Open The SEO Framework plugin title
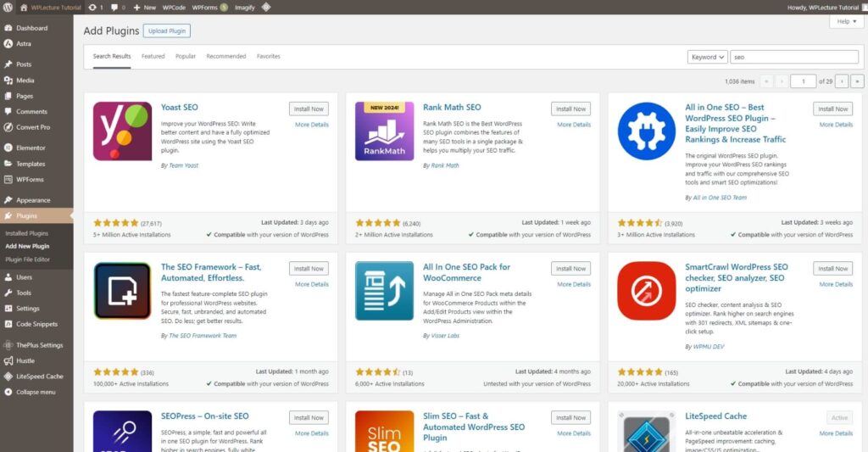The width and height of the screenshot is (868, 452). pyautogui.click(x=211, y=272)
